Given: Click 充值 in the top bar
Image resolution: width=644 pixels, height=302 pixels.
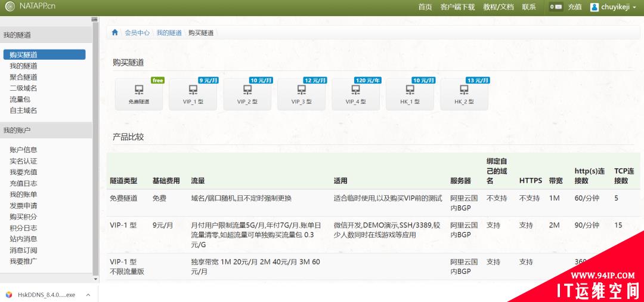Looking at the screenshot, I should (575, 7).
